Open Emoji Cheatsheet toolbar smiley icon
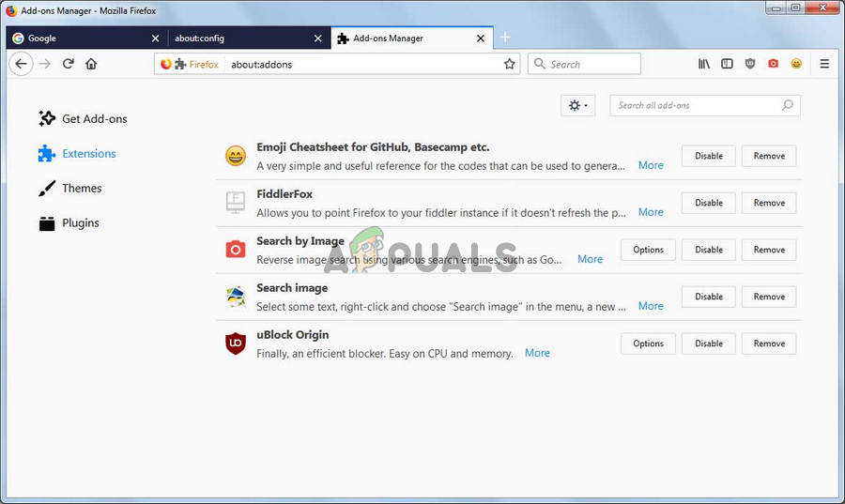Viewport: 845px width, 504px height. pyautogui.click(x=796, y=64)
